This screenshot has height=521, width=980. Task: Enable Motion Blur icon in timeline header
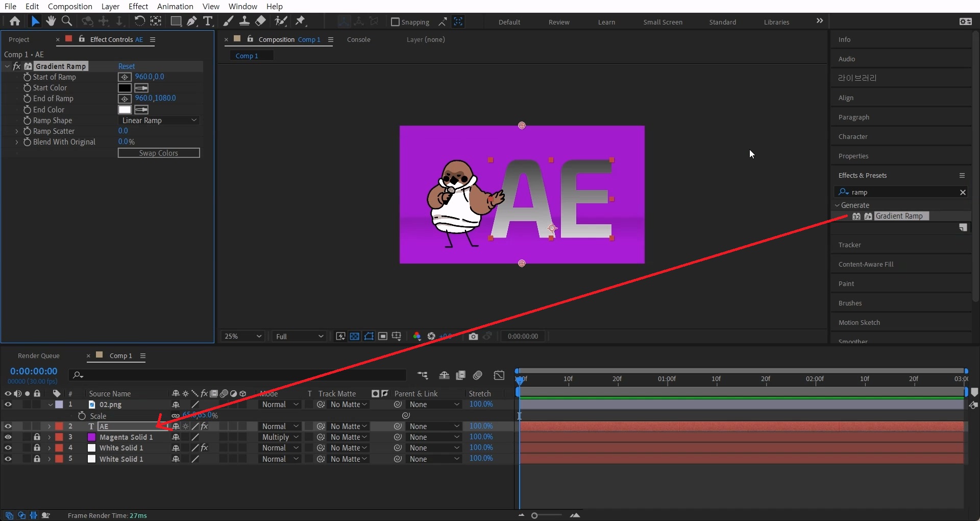click(x=478, y=375)
